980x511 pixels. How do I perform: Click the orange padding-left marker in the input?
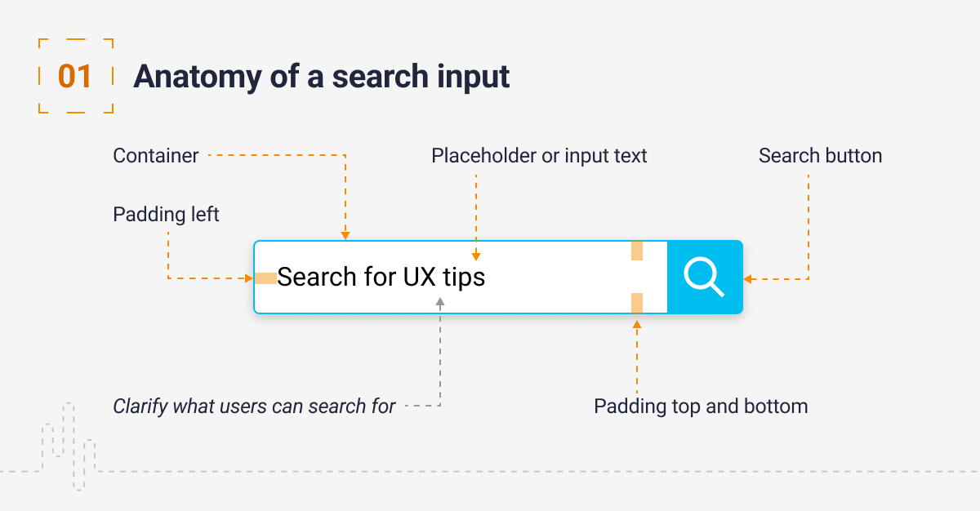click(x=265, y=278)
